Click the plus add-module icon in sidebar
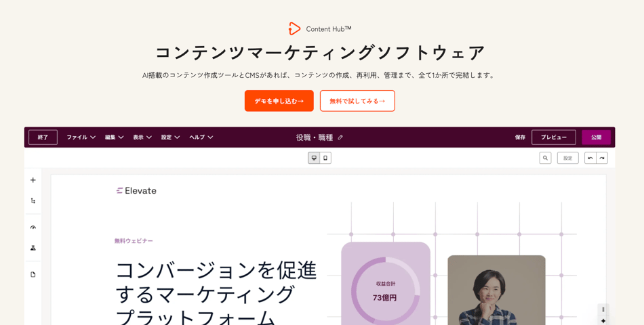The width and height of the screenshot is (644, 325). pyautogui.click(x=33, y=180)
